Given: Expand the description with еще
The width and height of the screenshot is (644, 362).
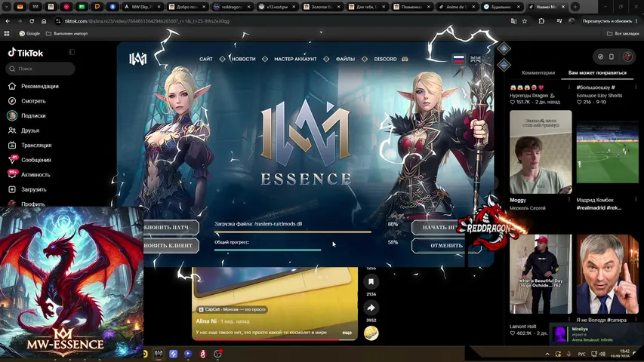Looking at the screenshot, I should pos(347,333).
